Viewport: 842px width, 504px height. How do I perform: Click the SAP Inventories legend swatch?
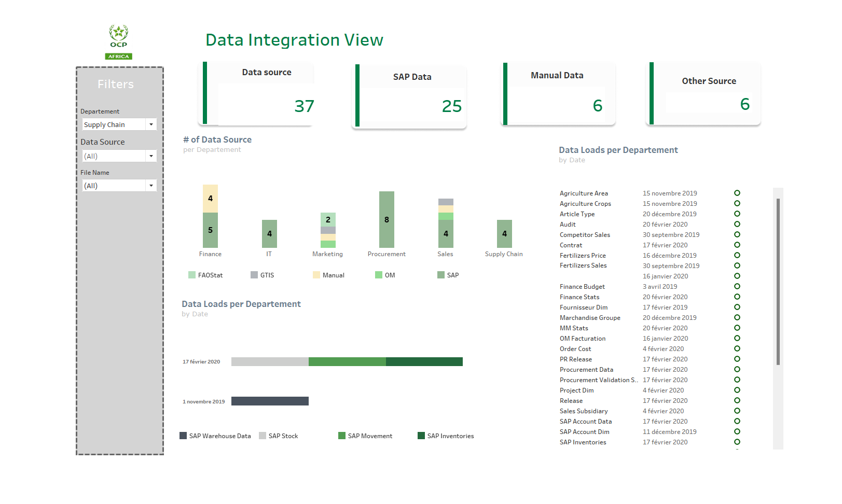[421, 436]
